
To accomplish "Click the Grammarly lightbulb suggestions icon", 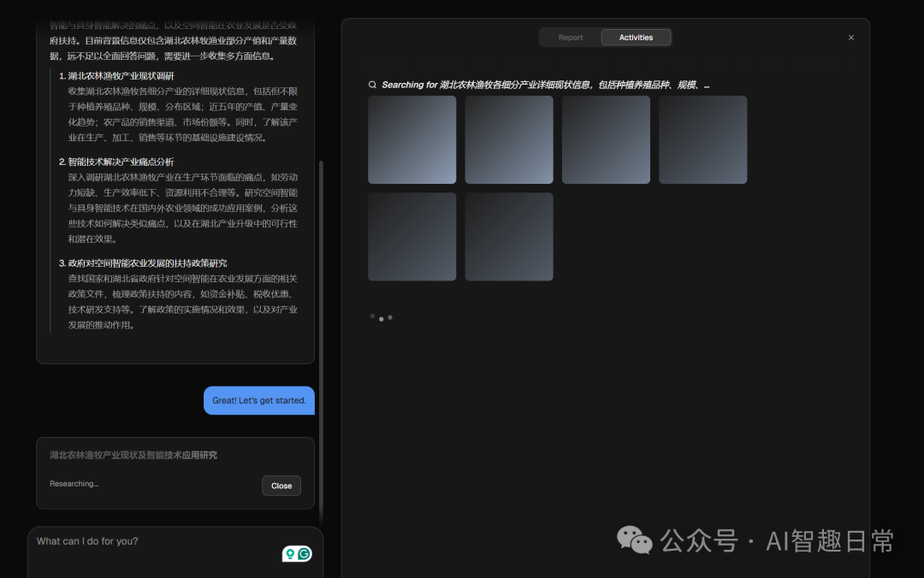I will click(290, 553).
